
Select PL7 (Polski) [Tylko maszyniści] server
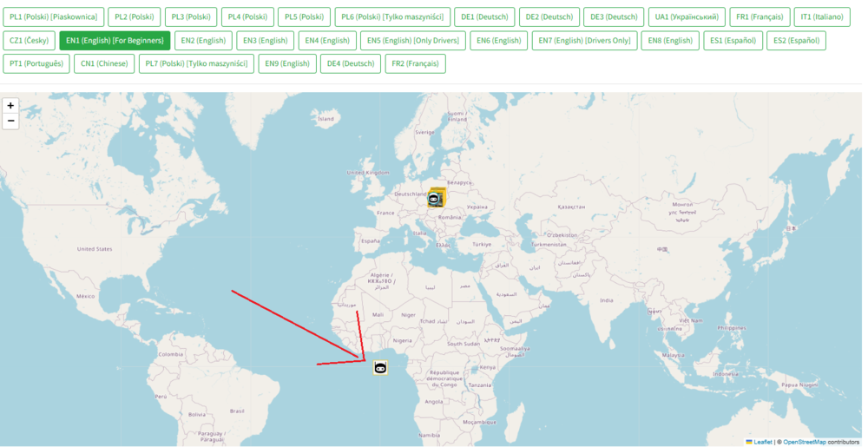196,63
